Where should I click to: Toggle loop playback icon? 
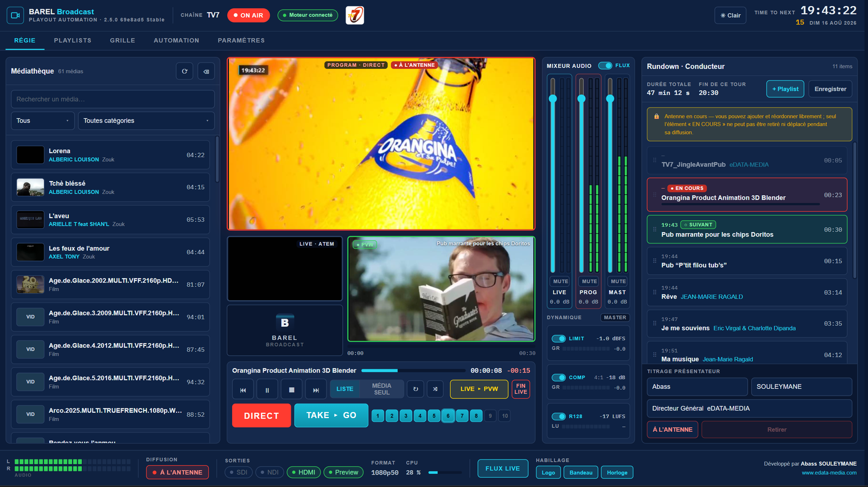[416, 389]
